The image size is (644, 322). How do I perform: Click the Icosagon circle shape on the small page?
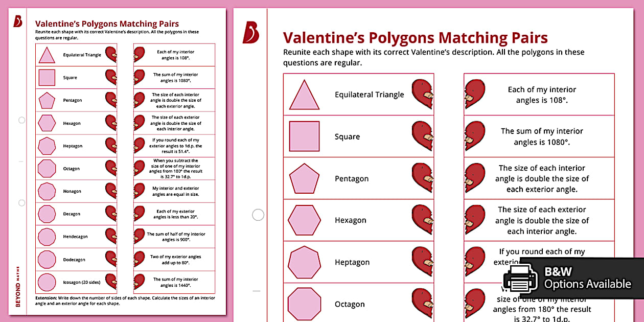[47, 282]
